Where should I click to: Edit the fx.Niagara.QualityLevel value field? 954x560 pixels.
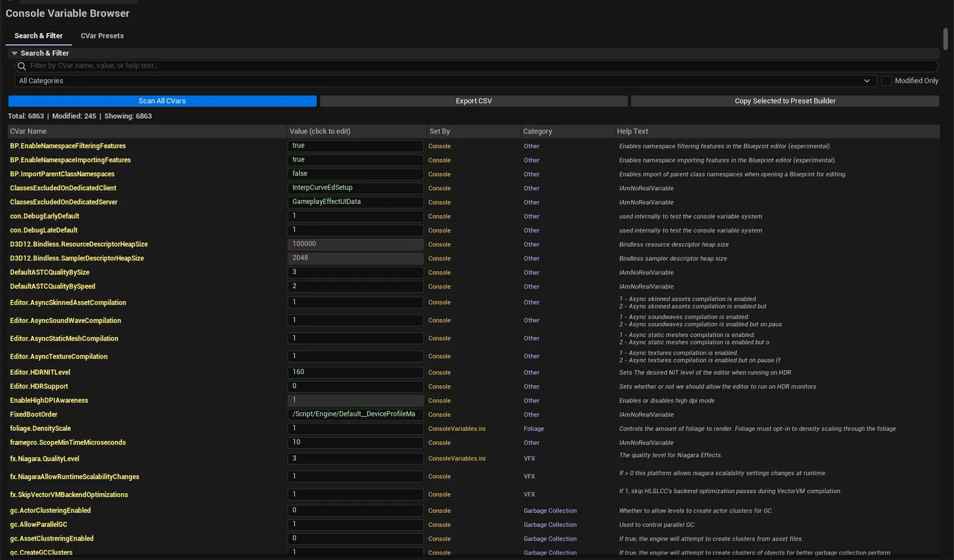coord(356,459)
